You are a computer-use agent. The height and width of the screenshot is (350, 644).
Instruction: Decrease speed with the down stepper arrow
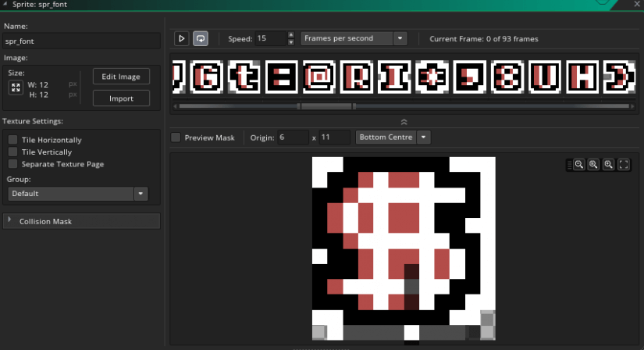click(x=291, y=42)
